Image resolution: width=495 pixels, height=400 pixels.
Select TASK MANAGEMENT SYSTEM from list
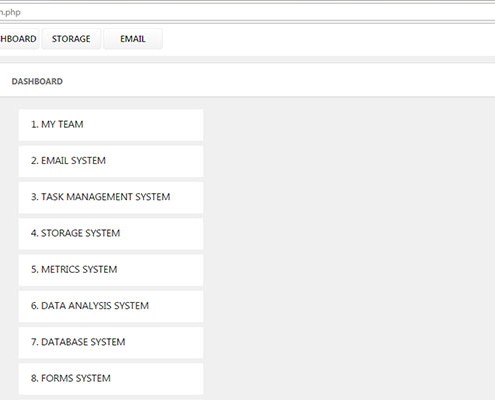point(111,197)
